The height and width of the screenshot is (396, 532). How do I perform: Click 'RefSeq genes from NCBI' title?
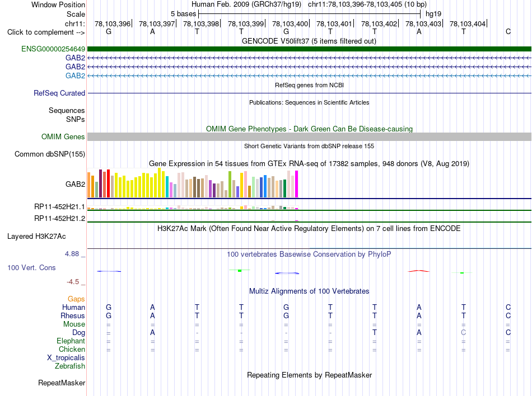pyautogui.click(x=310, y=86)
